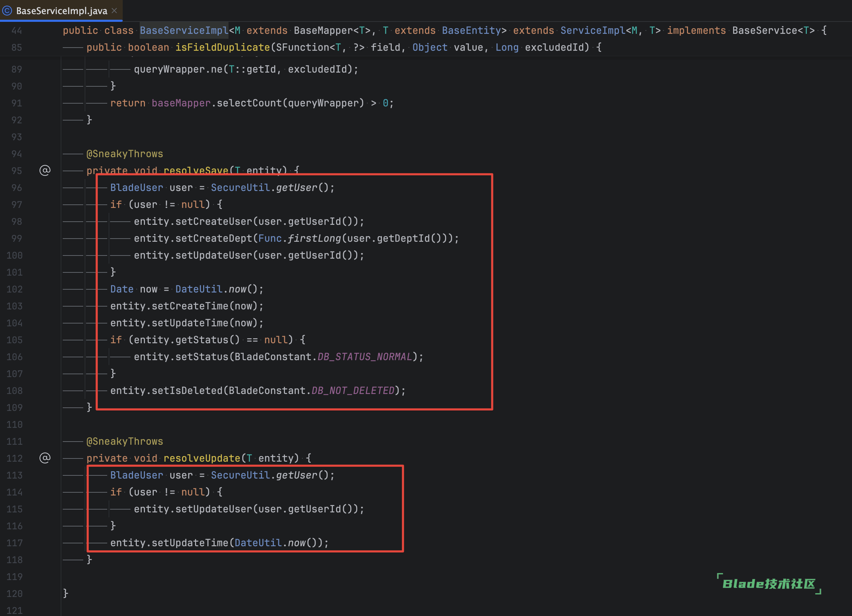Click the @SneakyThrows annotation on line 111

(x=125, y=442)
